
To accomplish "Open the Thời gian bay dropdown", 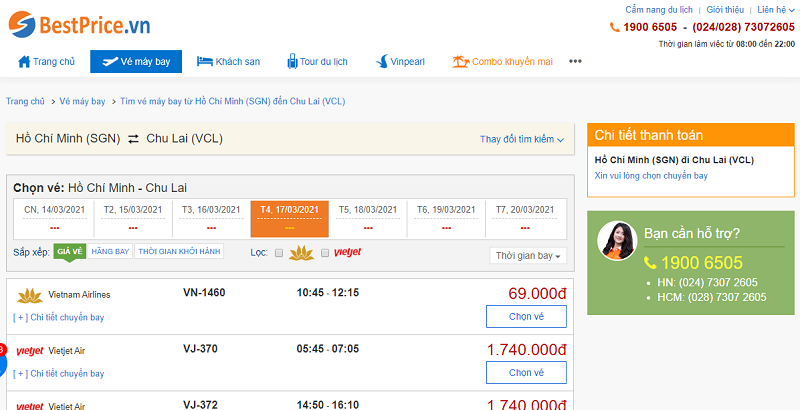I will pos(528,256).
